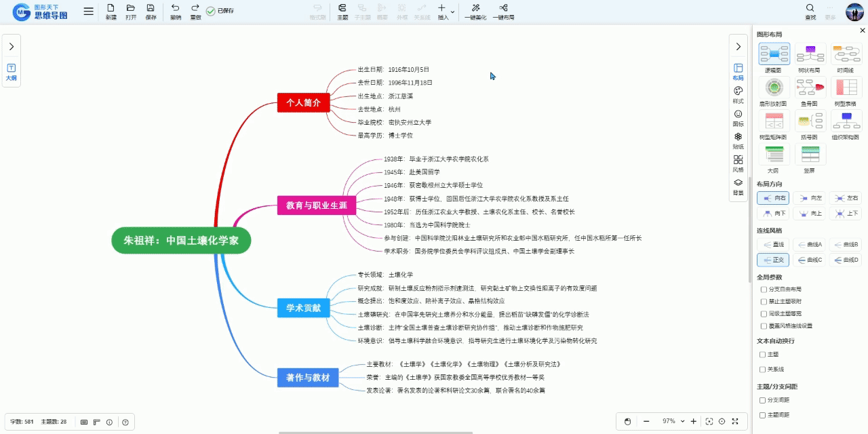868x434 pixels.
Task: Click the 撤销 (Undo) arrow icon
Action: tap(176, 8)
